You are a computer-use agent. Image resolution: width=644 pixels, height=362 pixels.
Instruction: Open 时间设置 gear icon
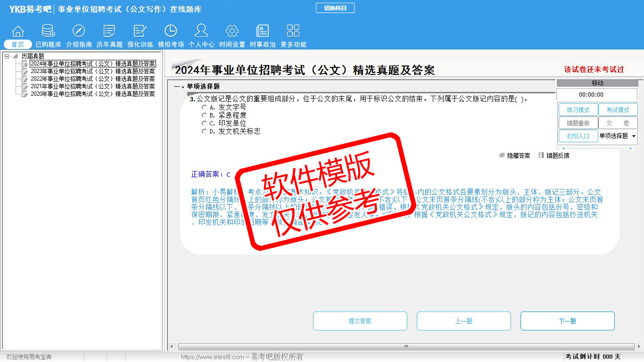(x=232, y=32)
